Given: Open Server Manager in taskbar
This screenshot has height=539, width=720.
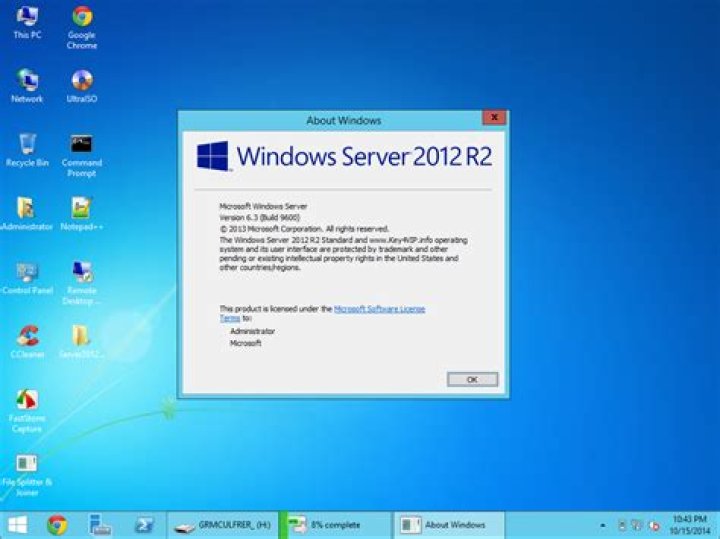Looking at the screenshot, I should [x=100, y=525].
